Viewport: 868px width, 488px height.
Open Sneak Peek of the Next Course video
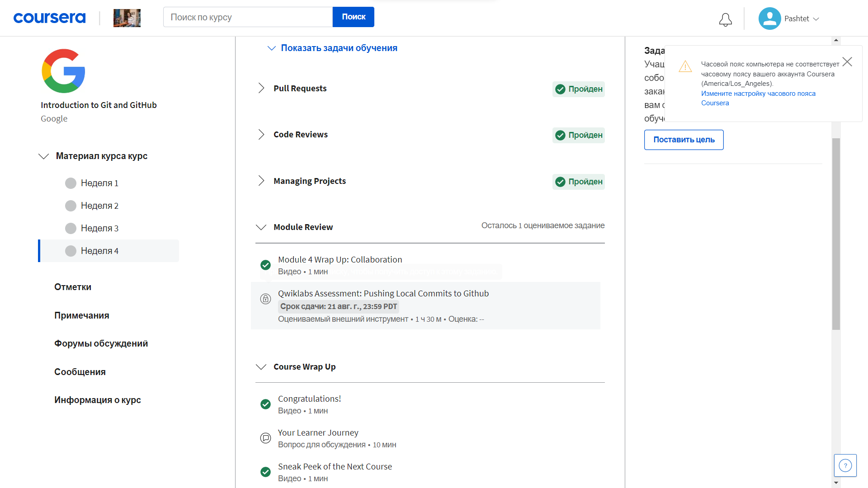coord(335,467)
